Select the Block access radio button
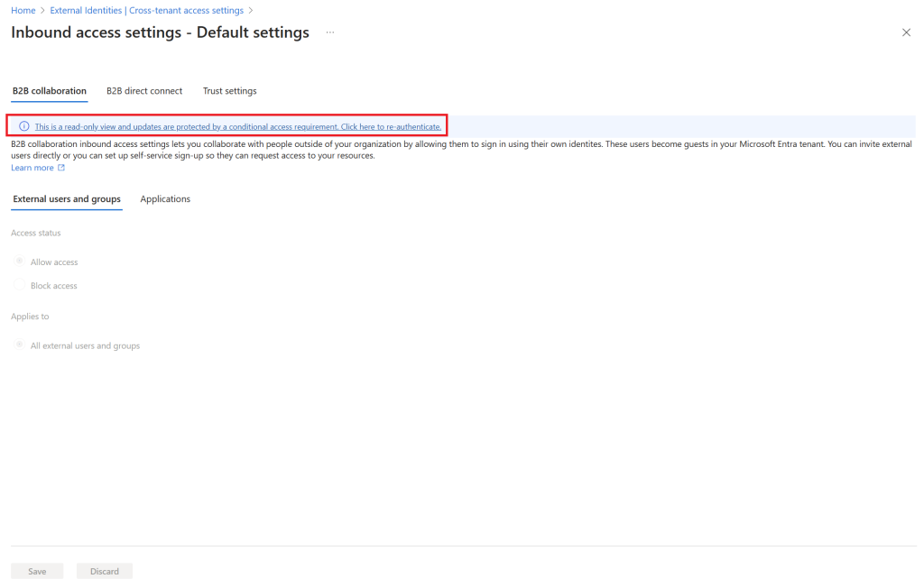 (x=19, y=285)
